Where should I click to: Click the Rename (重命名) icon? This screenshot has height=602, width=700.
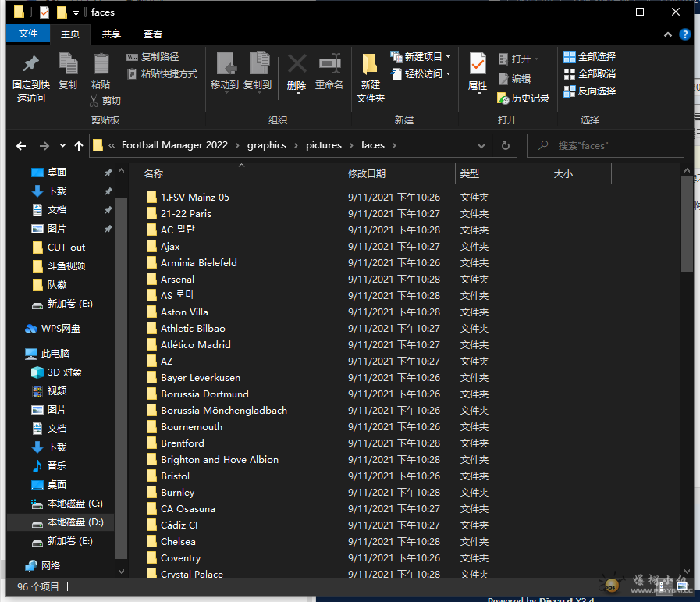pos(329,63)
